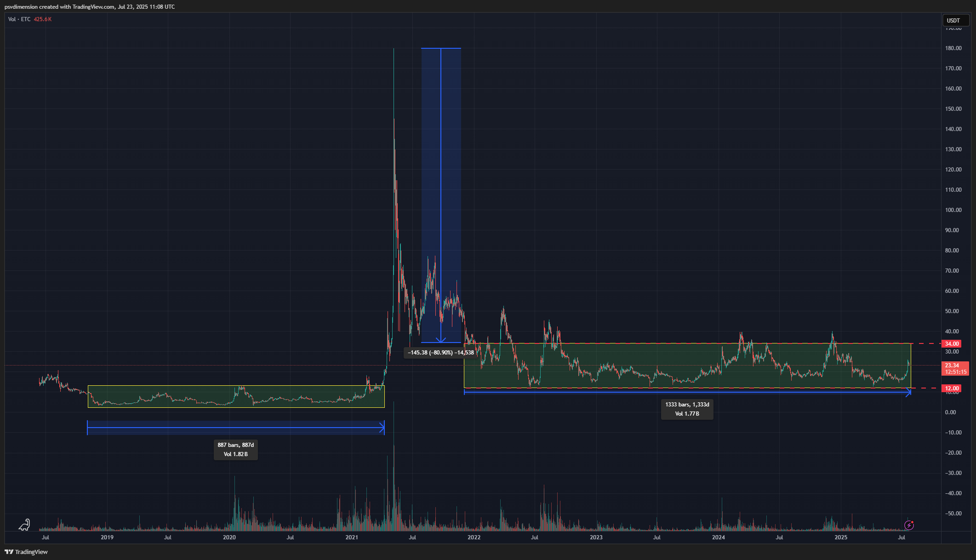Screen dimensions: 976x560
Task: Click the 2024 label on the time axis
Action: [719, 537]
